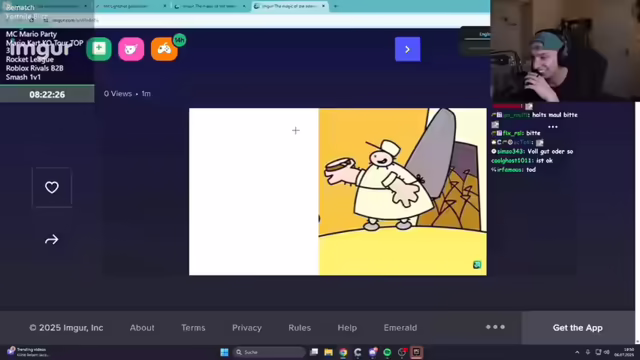Viewport: 640px width, 360px height.
Task: Click the 'Voll gut oder so' chat message
Action: click(x=550, y=151)
